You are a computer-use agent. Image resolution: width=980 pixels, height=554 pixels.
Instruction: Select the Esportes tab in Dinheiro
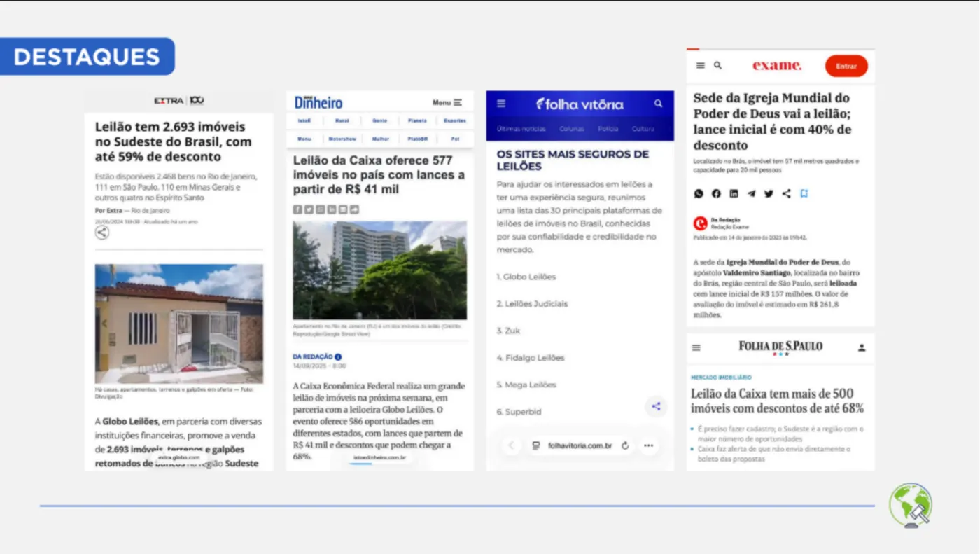[x=454, y=120]
